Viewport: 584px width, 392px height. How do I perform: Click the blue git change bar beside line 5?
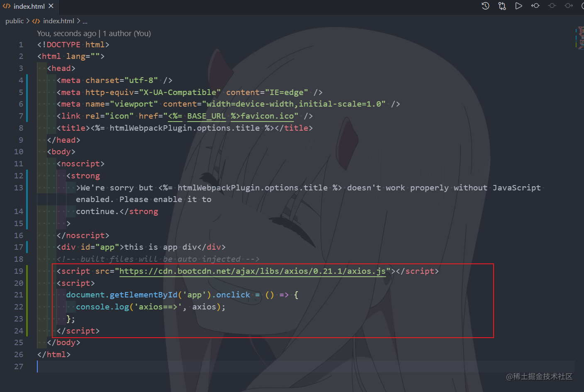click(x=27, y=92)
